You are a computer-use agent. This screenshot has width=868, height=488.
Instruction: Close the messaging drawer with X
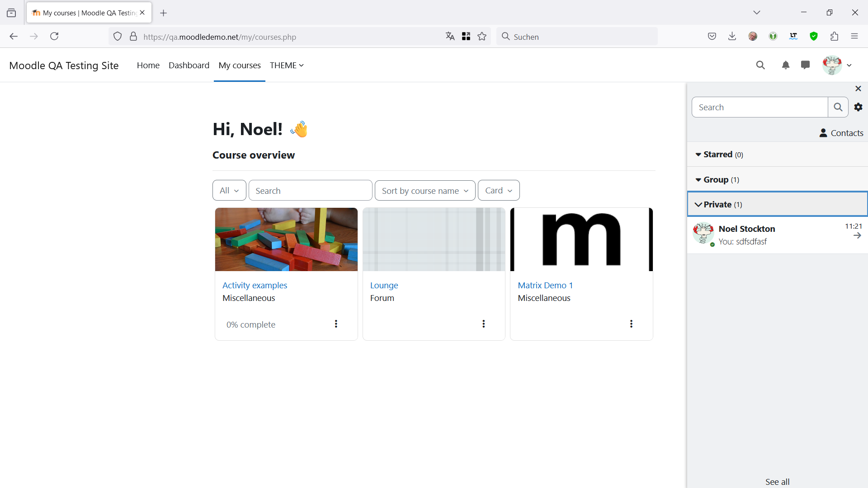click(x=858, y=89)
